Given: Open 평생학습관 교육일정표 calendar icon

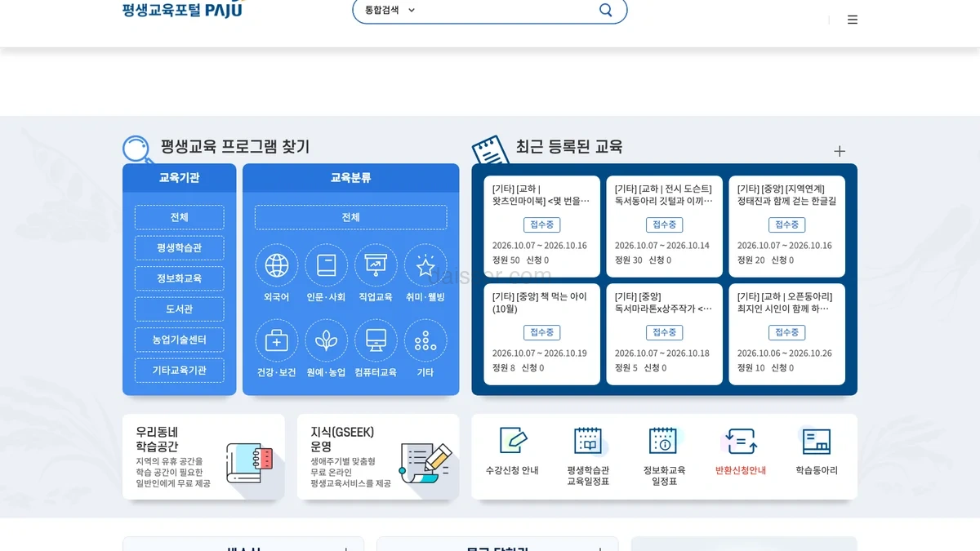Looking at the screenshot, I should (x=588, y=441).
